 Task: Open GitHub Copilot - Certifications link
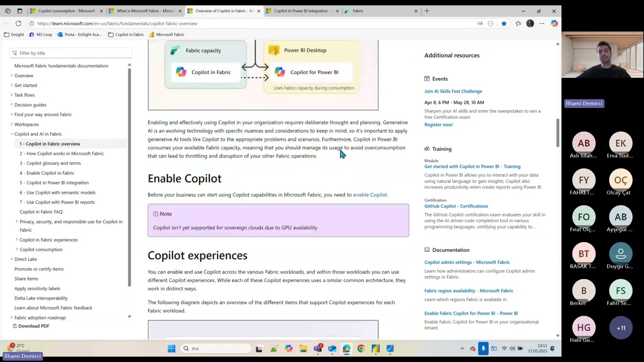(x=456, y=206)
